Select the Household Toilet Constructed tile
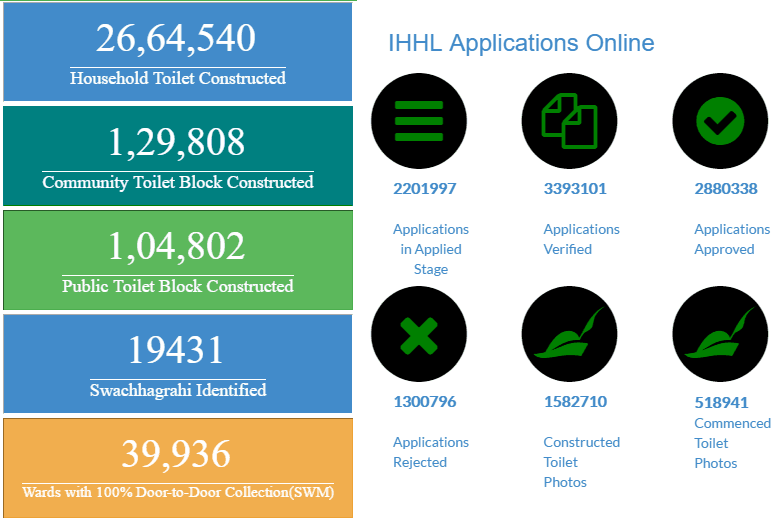Viewport: 784px width, 524px height. pyautogui.click(x=178, y=52)
